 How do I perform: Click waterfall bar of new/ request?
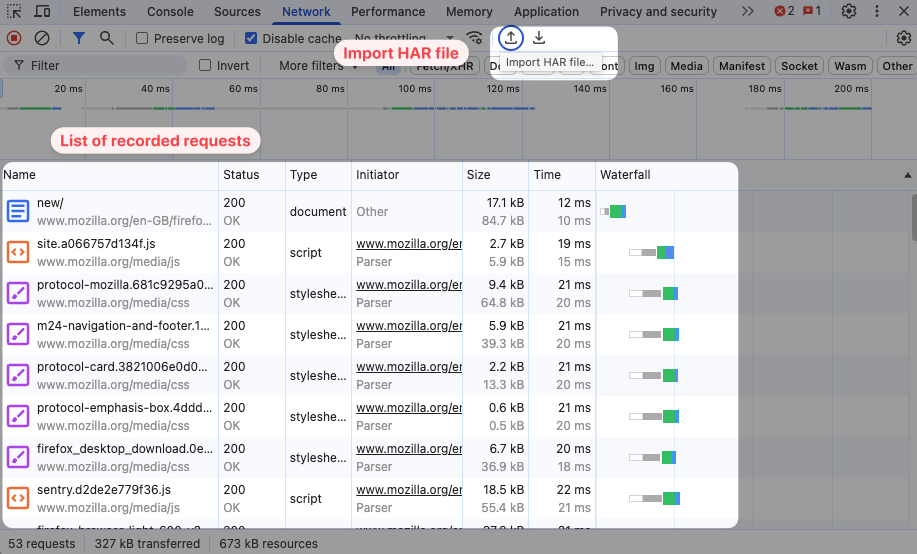point(613,211)
